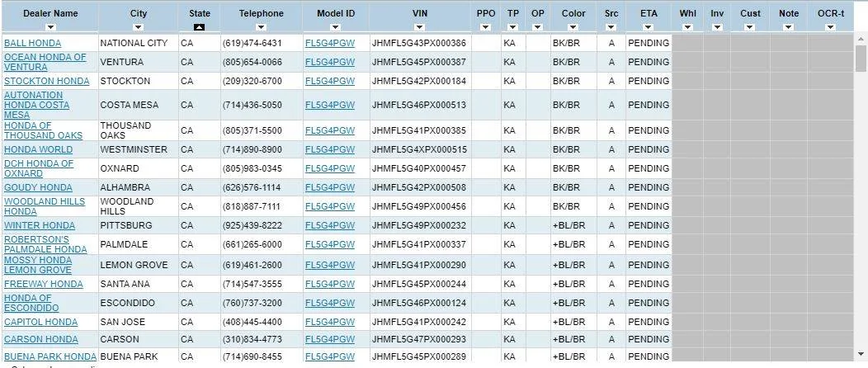
Task: Click the vertical scrollbar thumb
Action: coord(861,59)
